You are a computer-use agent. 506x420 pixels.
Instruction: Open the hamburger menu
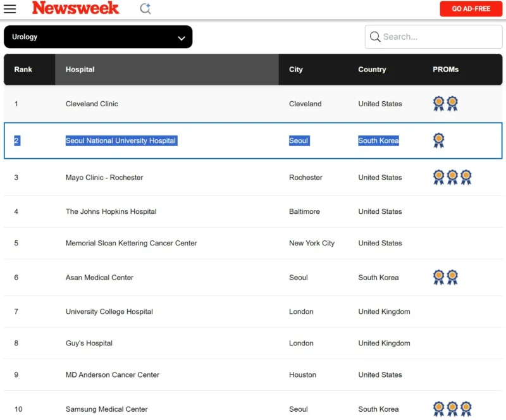9,9
